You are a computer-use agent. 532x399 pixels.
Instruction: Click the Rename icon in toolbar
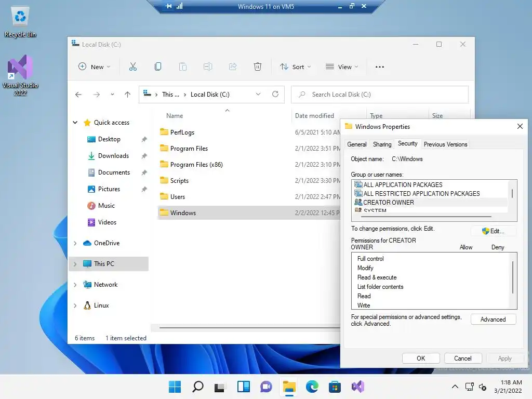click(208, 67)
